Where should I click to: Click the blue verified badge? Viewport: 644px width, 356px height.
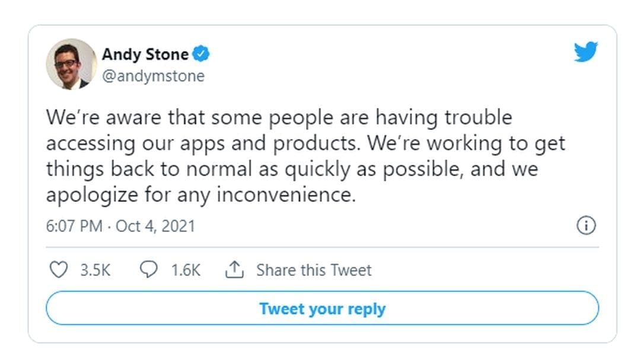(203, 55)
